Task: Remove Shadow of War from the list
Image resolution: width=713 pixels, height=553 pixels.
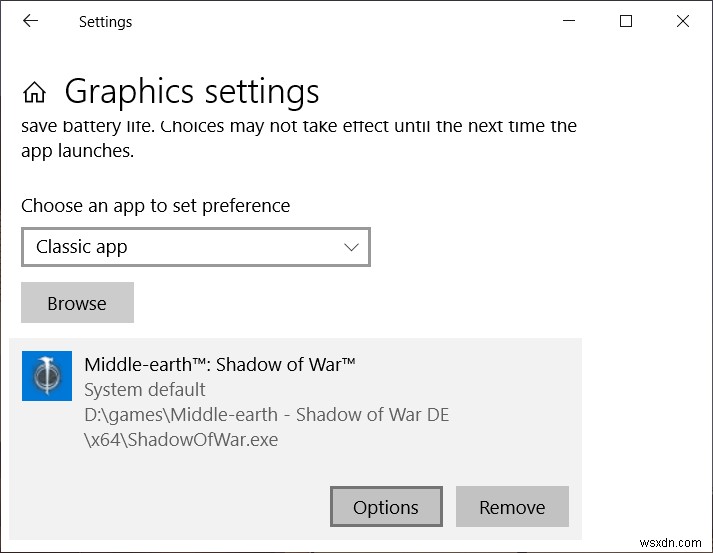Action: coord(512,507)
